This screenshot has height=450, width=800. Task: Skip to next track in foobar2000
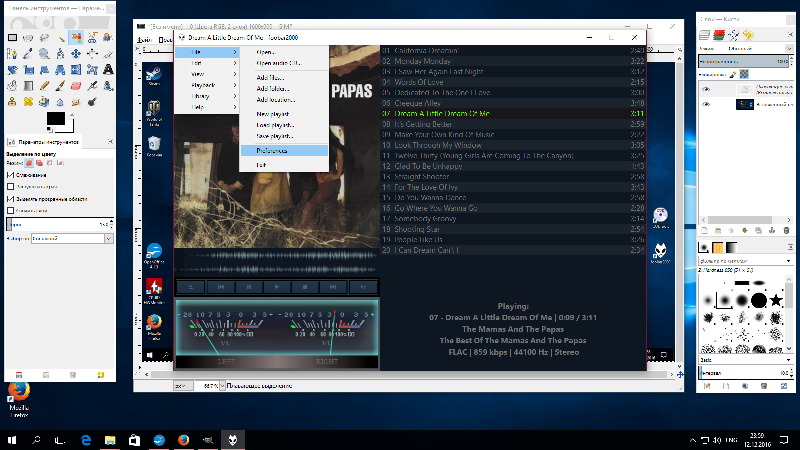pyautogui.click(x=333, y=287)
